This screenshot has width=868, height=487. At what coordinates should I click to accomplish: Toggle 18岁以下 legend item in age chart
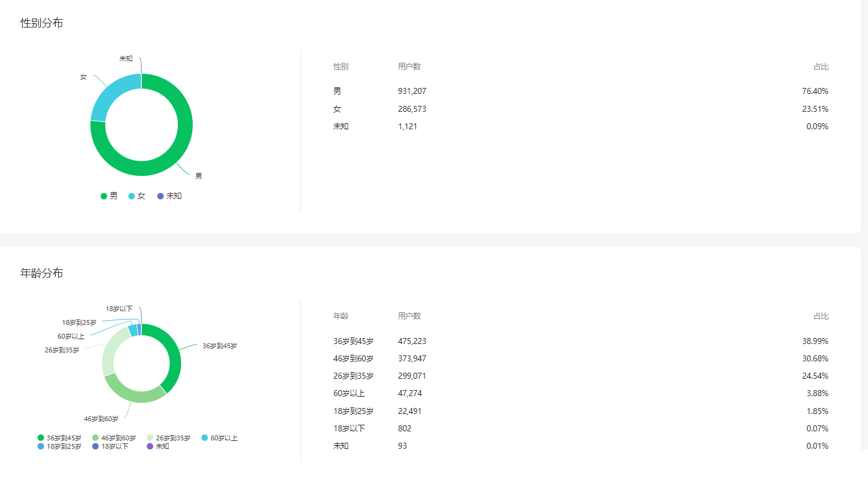point(110,446)
